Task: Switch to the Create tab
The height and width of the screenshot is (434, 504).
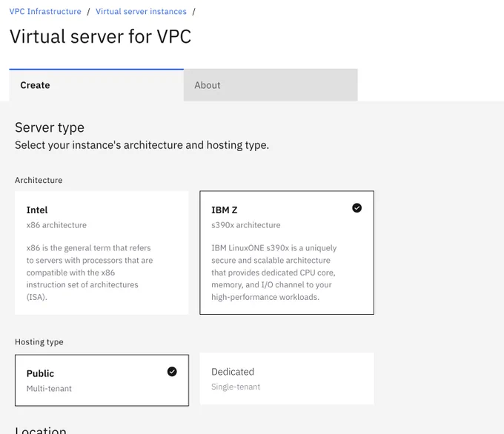Action: [96, 85]
